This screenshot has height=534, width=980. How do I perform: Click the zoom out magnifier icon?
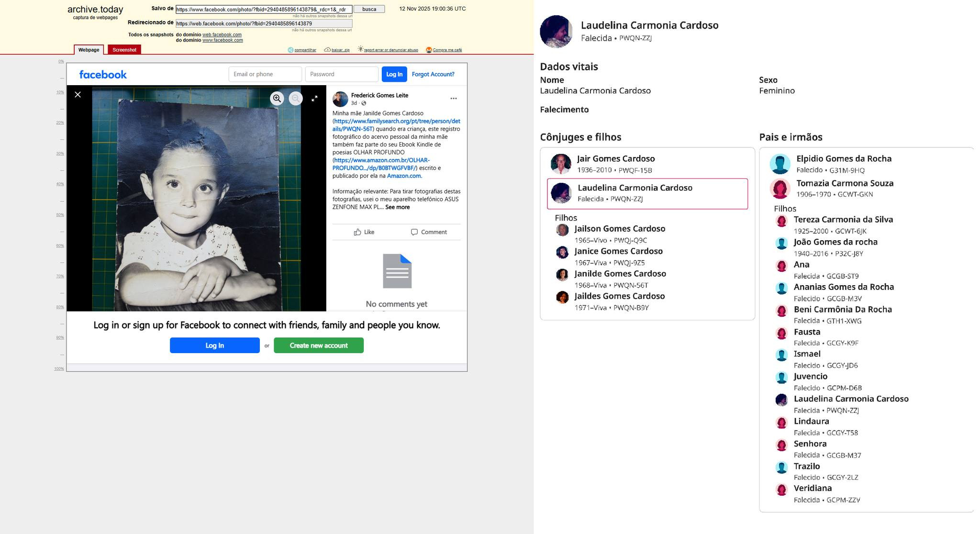tap(296, 99)
